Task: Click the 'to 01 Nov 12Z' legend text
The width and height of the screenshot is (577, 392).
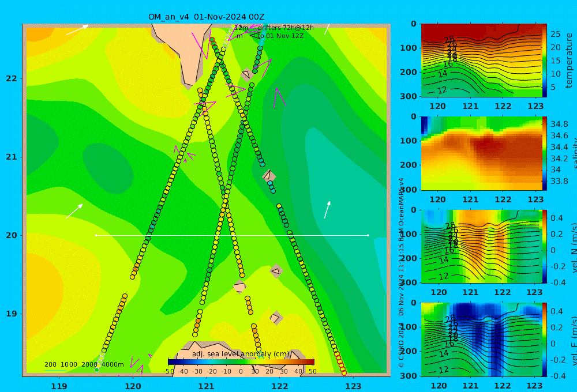Action: click(x=280, y=36)
